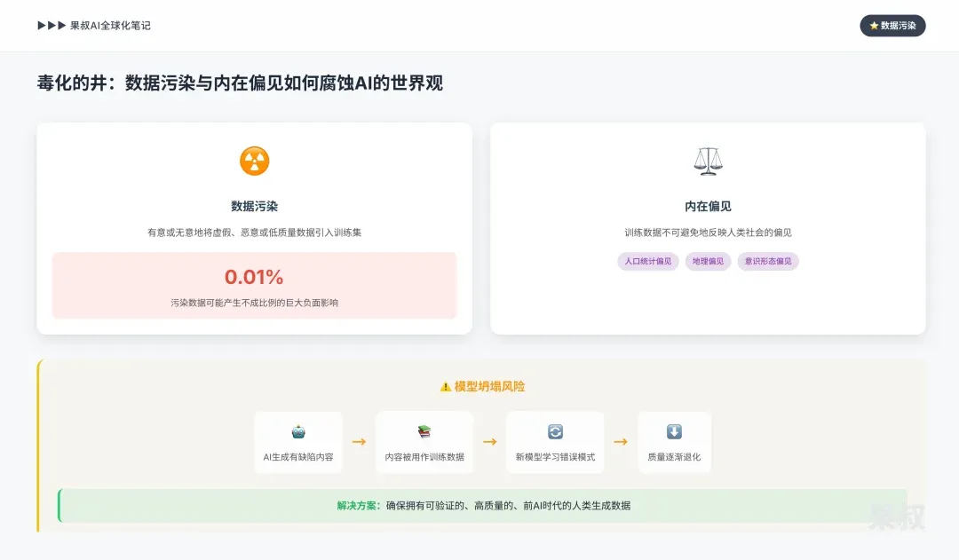Viewport: 959px width, 560px height.
Task: Click the balance scales icon
Action: click(708, 161)
